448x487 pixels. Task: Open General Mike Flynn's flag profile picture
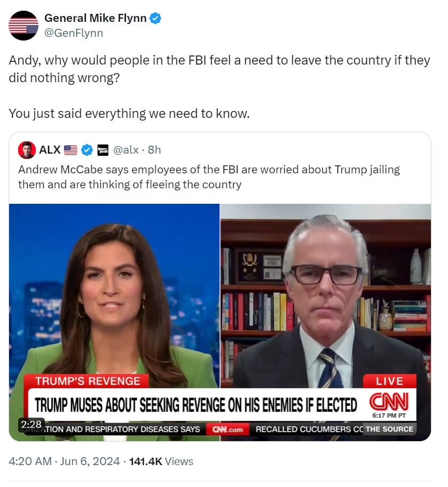click(x=23, y=26)
